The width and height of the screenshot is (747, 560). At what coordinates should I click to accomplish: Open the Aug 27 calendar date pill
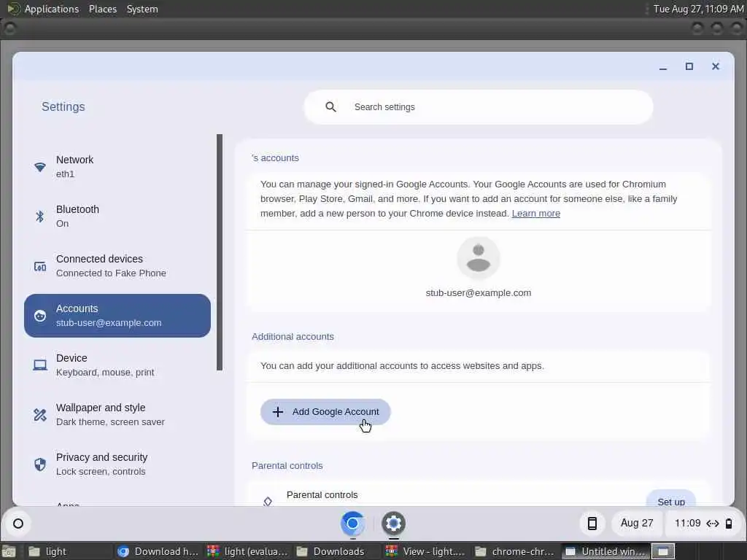pyautogui.click(x=636, y=524)
